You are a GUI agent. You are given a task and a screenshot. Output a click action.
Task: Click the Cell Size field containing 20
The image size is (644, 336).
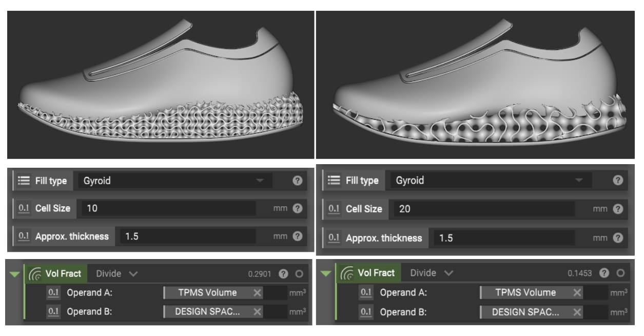point(484,209)
